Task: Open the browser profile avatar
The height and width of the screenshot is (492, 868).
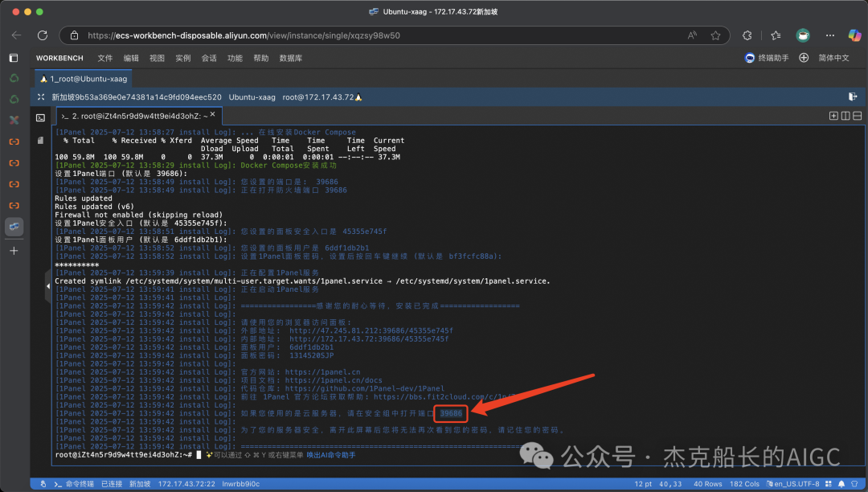Action: click(x=803, y=35)
